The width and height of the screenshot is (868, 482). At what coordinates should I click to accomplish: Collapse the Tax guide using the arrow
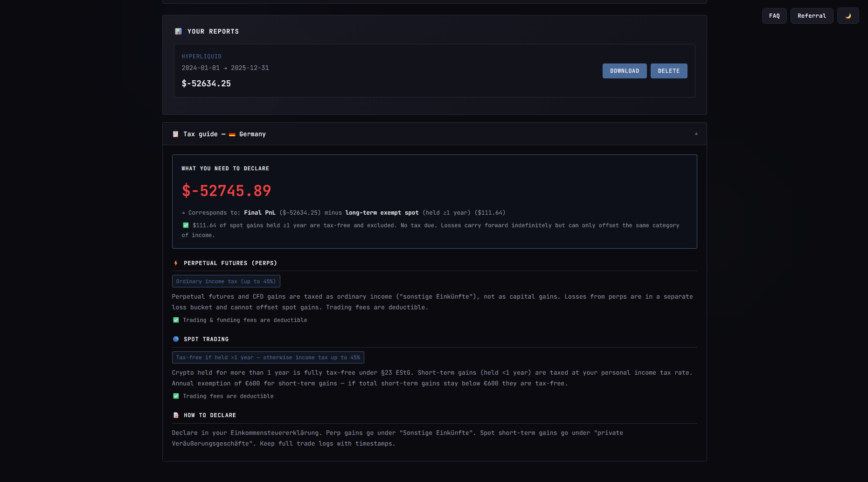(x=696, y=134)
